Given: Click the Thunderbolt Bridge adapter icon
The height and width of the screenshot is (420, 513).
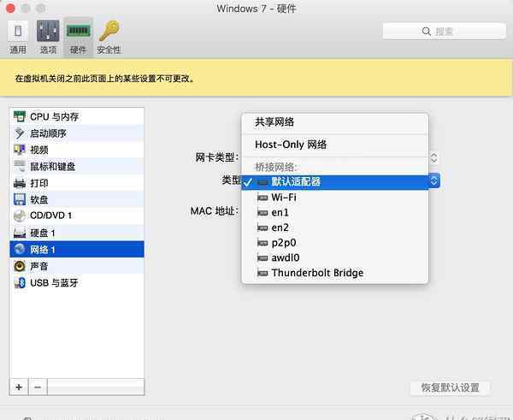Looking at the screenshot, I should tap(262, 273).
